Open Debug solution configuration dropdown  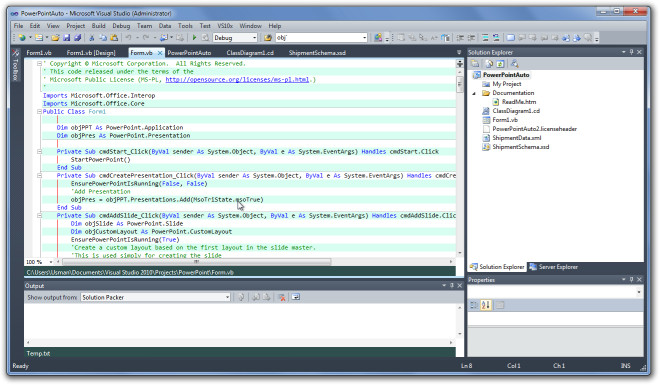click(254, 38)
